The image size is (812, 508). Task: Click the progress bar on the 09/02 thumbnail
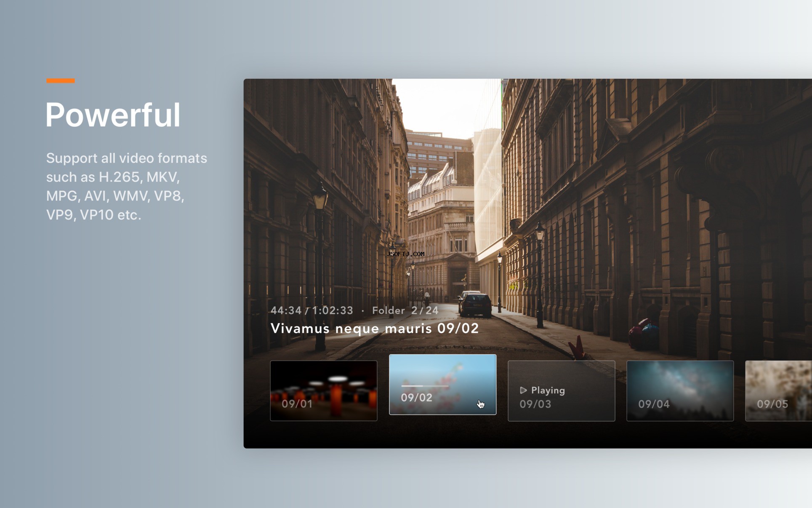coord(425,386)
